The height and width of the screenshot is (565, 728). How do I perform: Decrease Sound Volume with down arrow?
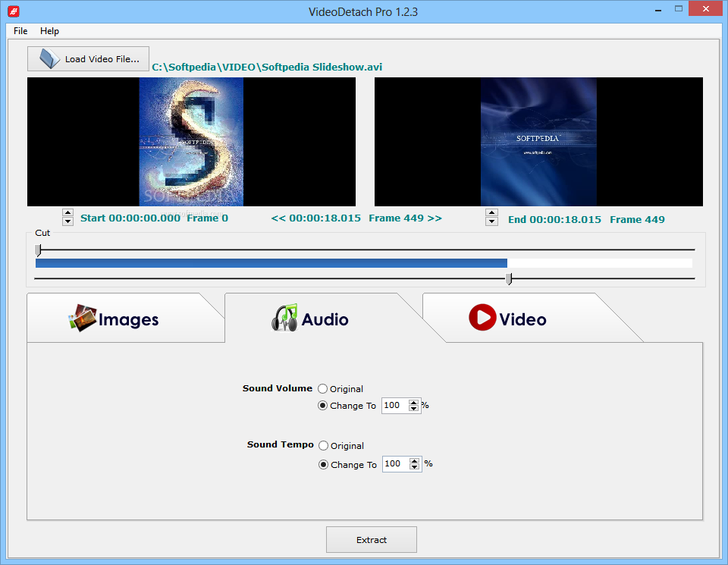[414, 409]
